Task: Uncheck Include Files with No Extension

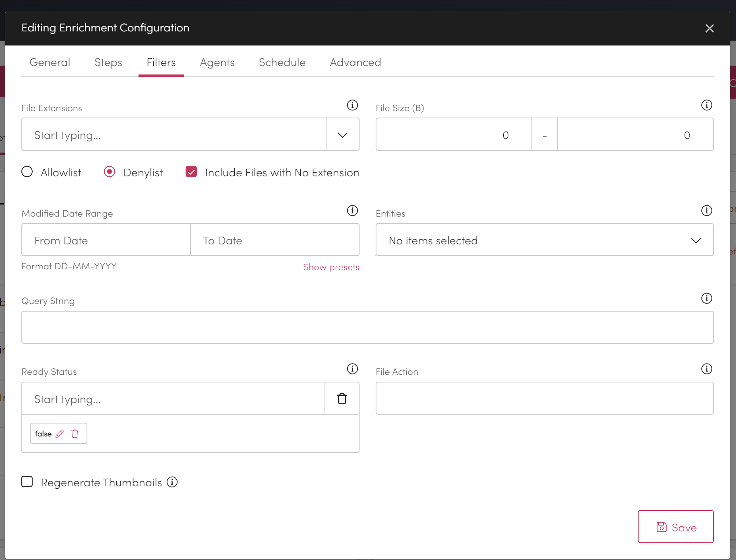Action: [191, 172]
